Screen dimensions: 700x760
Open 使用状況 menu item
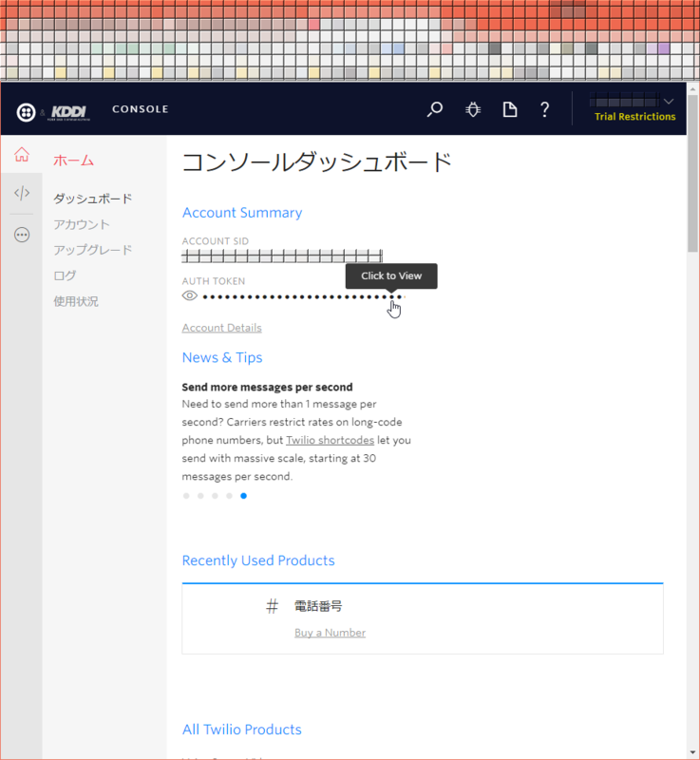click(x=76, y=301)
